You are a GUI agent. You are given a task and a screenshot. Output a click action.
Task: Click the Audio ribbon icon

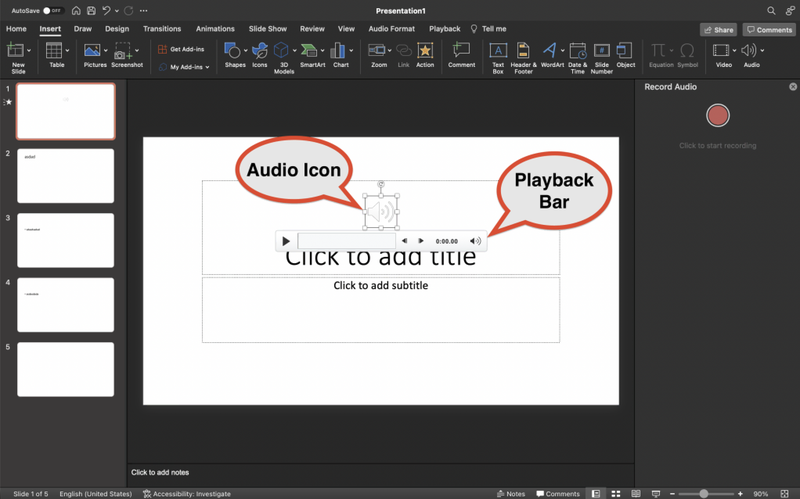click(748, 51)
